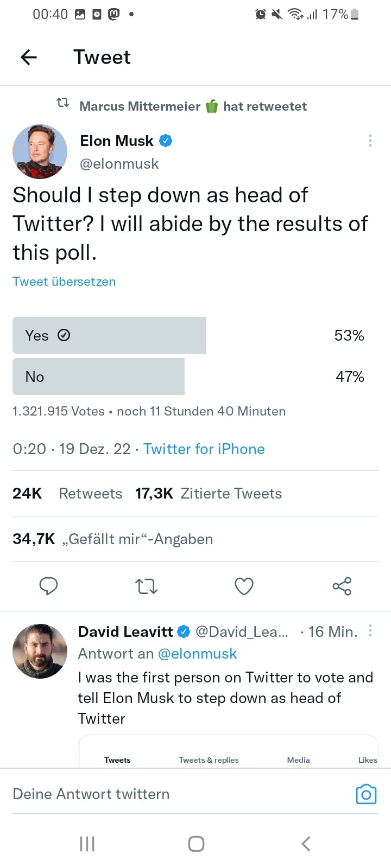Open Elon Musk's profile picture
The width and height of the screenshot is (391, 868).
[x=40, y=152]
